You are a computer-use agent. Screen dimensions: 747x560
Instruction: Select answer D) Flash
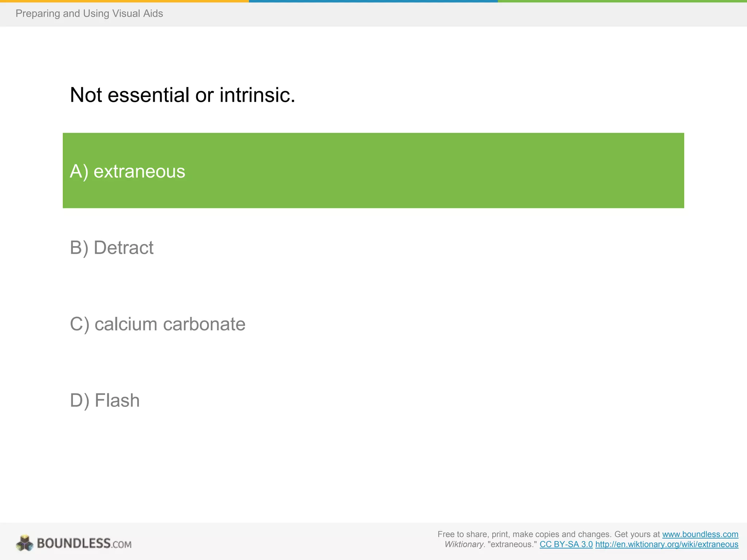point(105,400)
